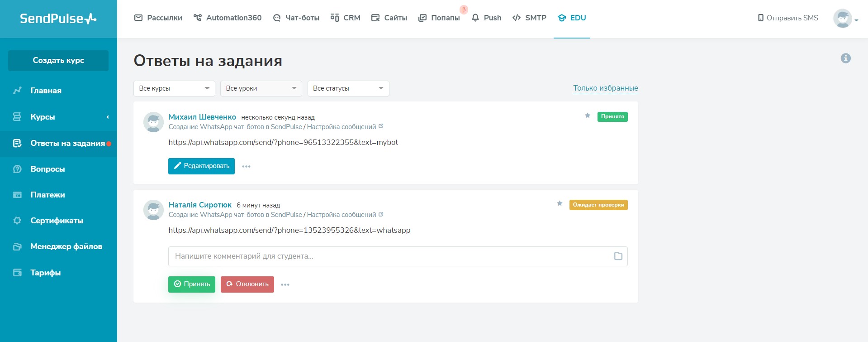Click the Принято status badge
The width and height of the screenshot is (868, 342).
click(x=612, y=117)
